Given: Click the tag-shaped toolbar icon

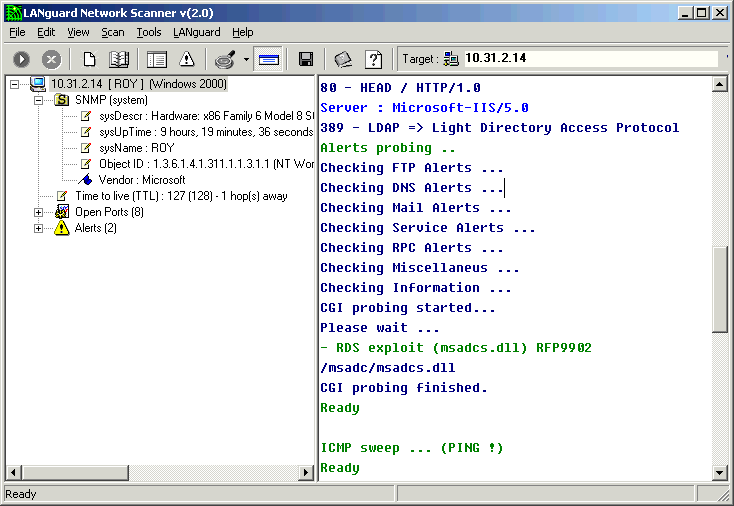Looking at the screenshot, I should (x=343, y=59).
